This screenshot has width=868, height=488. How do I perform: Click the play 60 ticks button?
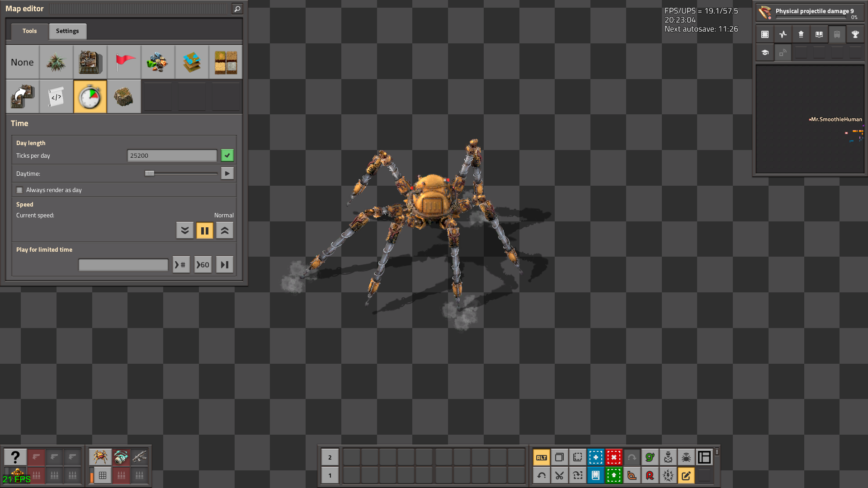(203, 265)
